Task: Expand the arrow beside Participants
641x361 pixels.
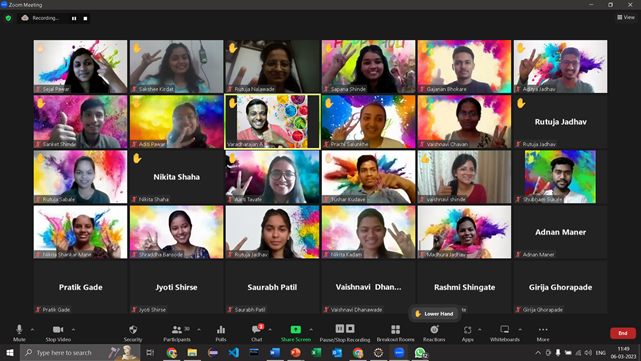Action: (x=199, y=330)
